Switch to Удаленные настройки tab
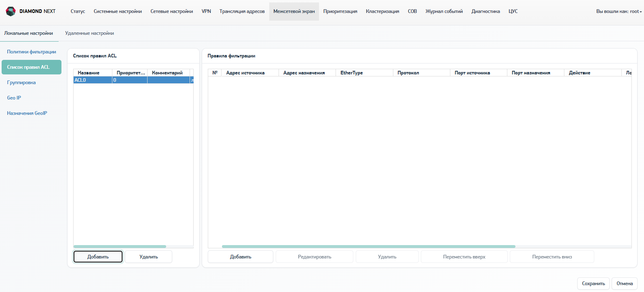 tap(89, 33)
